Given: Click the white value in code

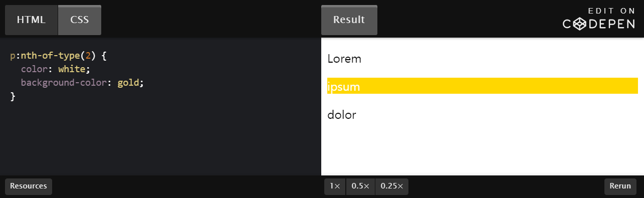Looking at the screenshot, I should tap(72, 69).
